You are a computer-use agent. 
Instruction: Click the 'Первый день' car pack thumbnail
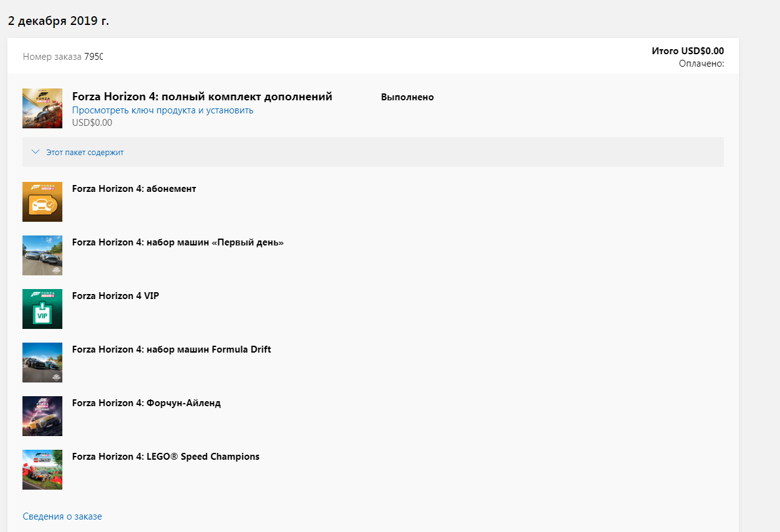pos(42,255)
